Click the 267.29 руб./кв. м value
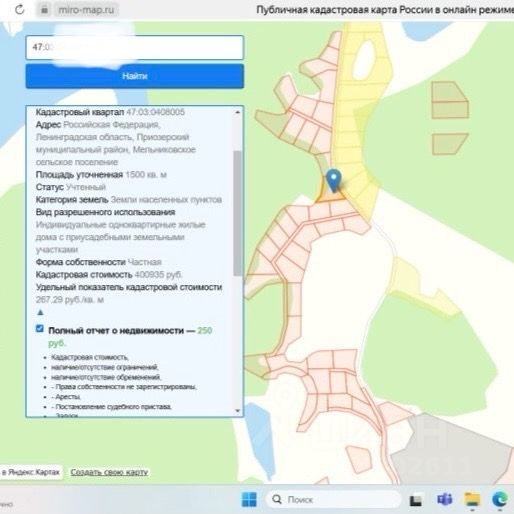Screen dimensions: 514x514 [70, 300]
